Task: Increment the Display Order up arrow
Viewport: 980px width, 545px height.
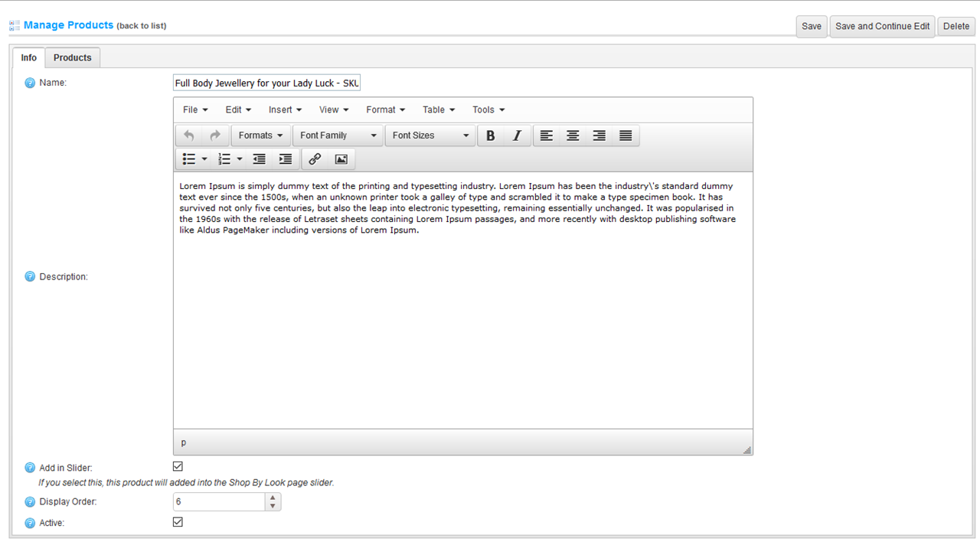Action: point(273,498)
